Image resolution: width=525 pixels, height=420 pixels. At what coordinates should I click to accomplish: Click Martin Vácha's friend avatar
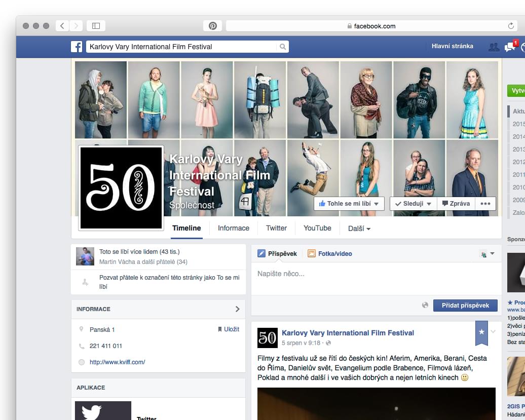pyautogui.click(x=85, y=256)
